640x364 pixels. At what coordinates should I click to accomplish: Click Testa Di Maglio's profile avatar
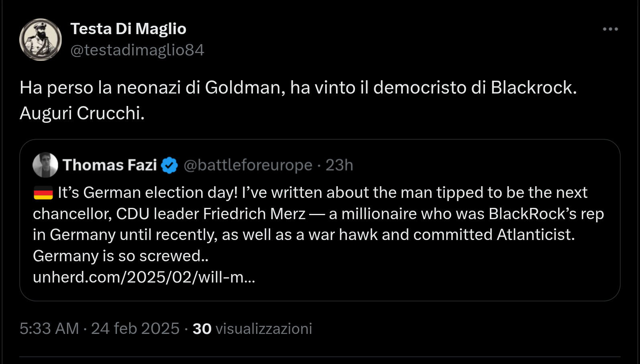[x=41, y=39]
